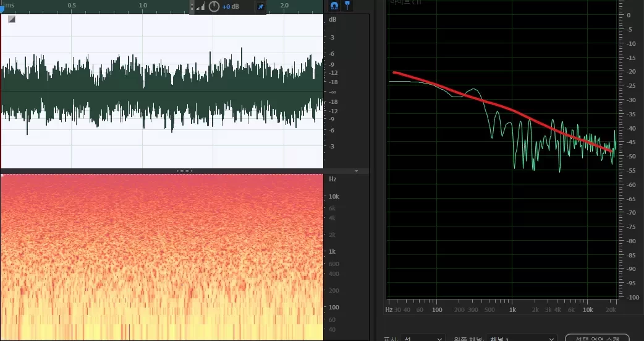
Task: Click the Hz label on spectral ruler
Action: pos(333,179)
